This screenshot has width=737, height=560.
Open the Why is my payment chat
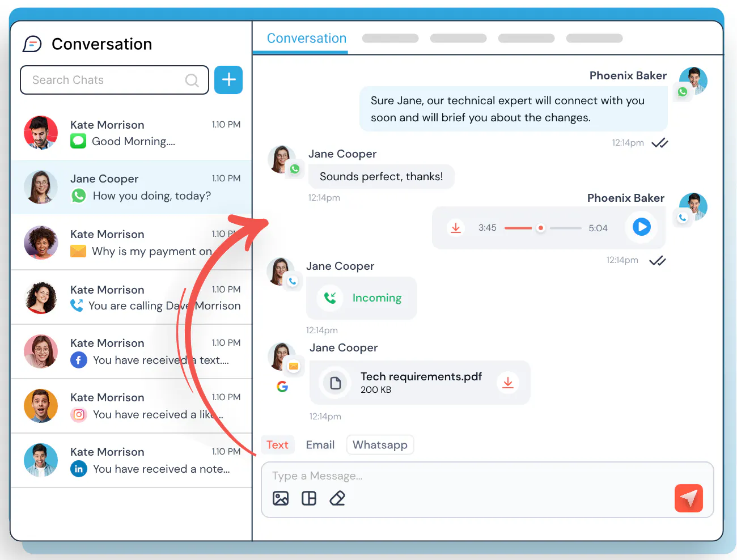pos(132,243)
